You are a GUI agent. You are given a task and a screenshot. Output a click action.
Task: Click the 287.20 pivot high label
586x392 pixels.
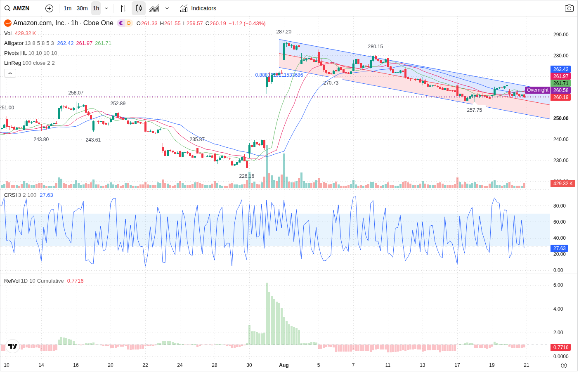[x=284, y=32]
